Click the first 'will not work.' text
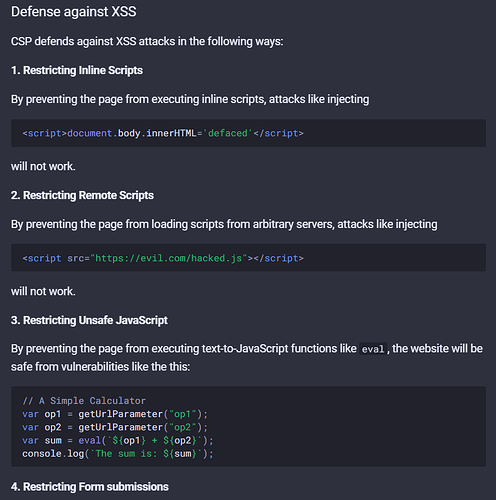Image resolution: width=496 pixels, height=500 pixels. point(43,166)
